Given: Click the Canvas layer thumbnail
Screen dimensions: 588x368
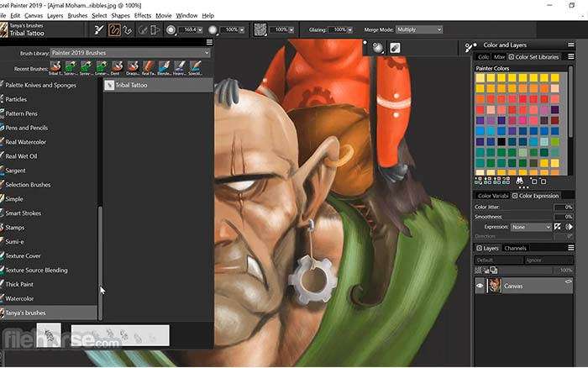Looking at the screenshot, I should click(494, 286).
